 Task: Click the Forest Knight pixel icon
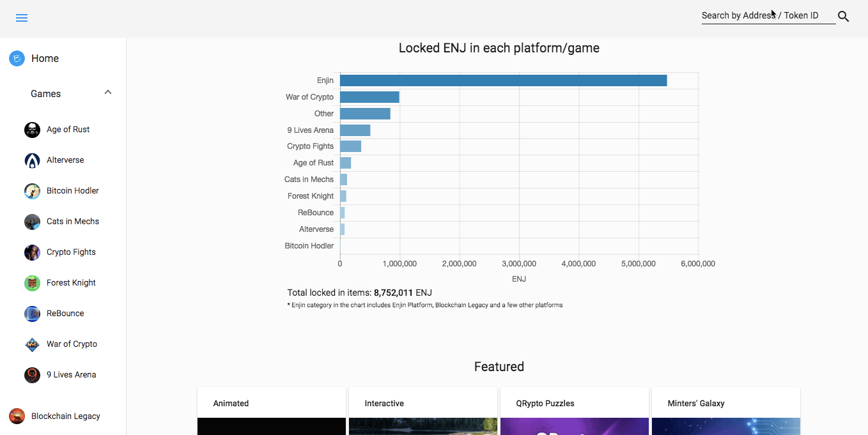coord(32,283)
